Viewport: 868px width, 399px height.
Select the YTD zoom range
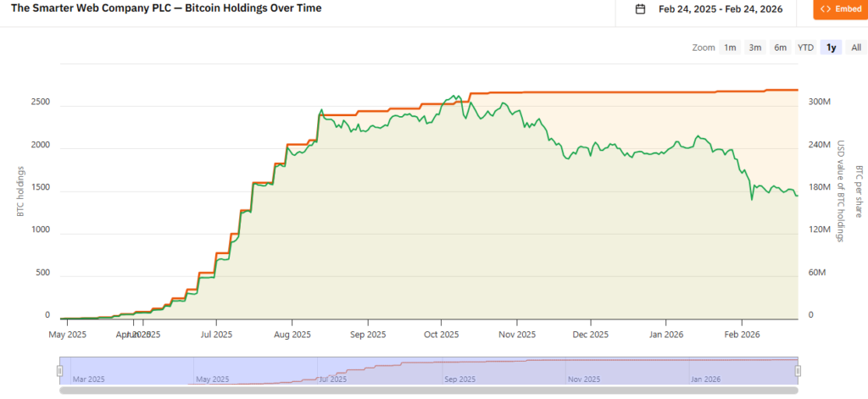805,47
